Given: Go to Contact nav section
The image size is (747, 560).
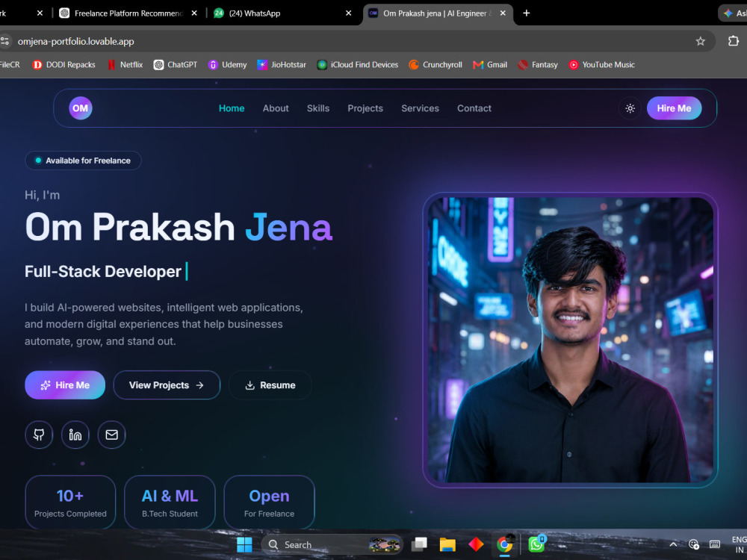Looking at the screenshot, I should coord(474,108).
